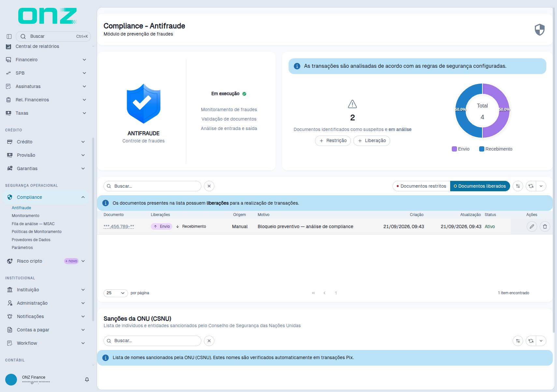The height and width of the screenshot is (392, 557).
Task: Open Políticas de Monitoramento
Action: click(x=36, y=232)
